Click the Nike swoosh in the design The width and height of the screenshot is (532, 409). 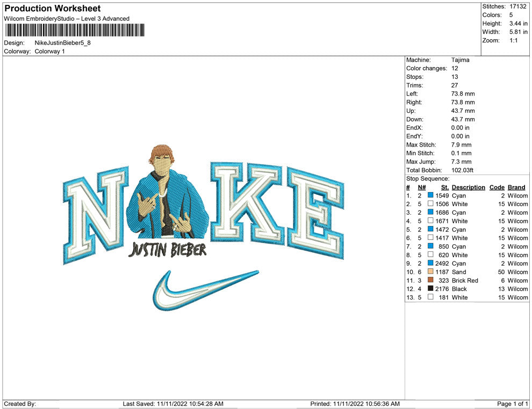205,290
